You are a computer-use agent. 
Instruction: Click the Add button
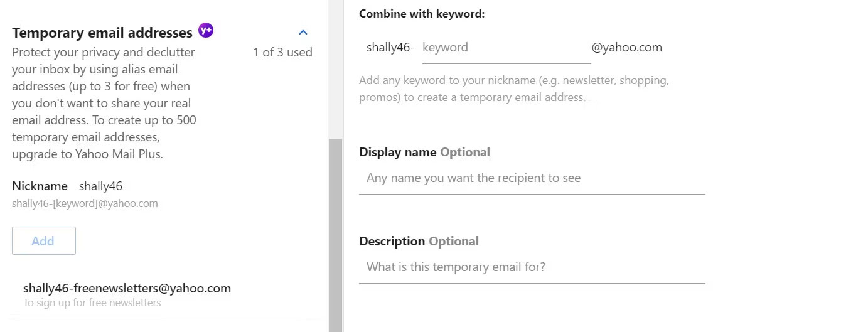pos(44,241)
